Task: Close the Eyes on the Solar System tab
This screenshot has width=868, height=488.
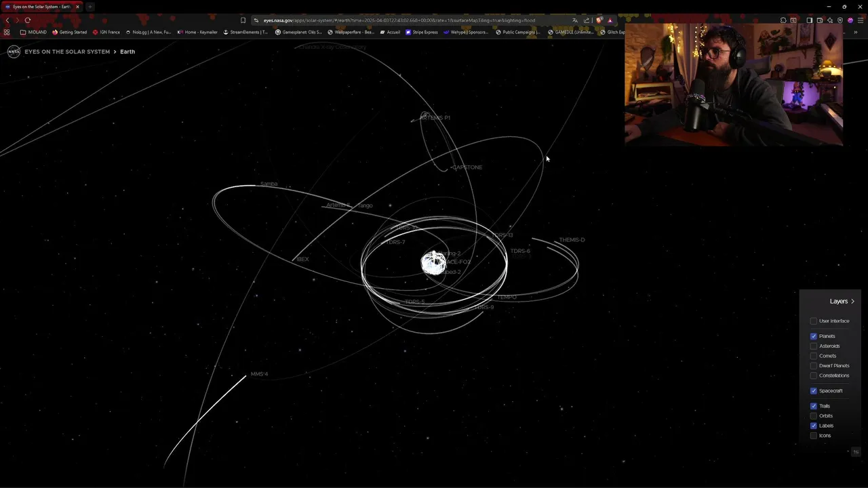Action: click(77, 7)
